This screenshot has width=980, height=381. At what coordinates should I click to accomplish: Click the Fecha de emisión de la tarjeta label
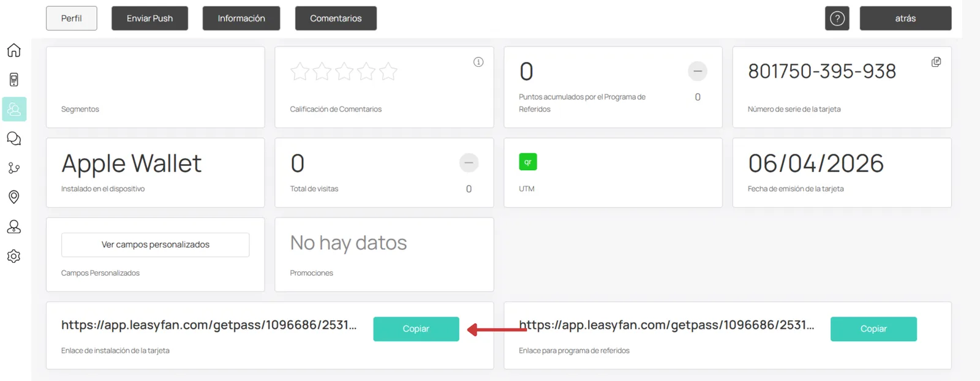pyautogui.click(x=796, y=189)
